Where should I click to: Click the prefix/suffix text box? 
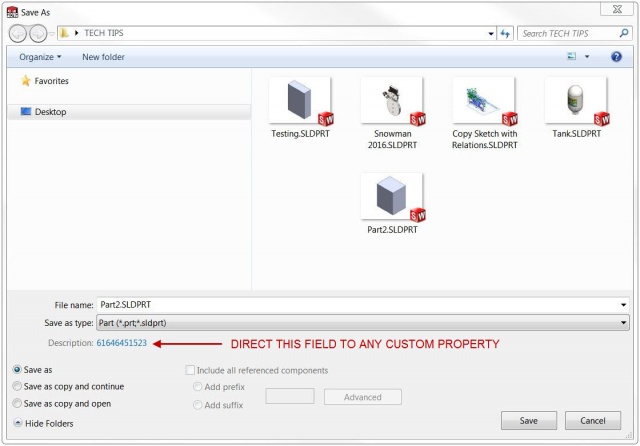[290, 396]
